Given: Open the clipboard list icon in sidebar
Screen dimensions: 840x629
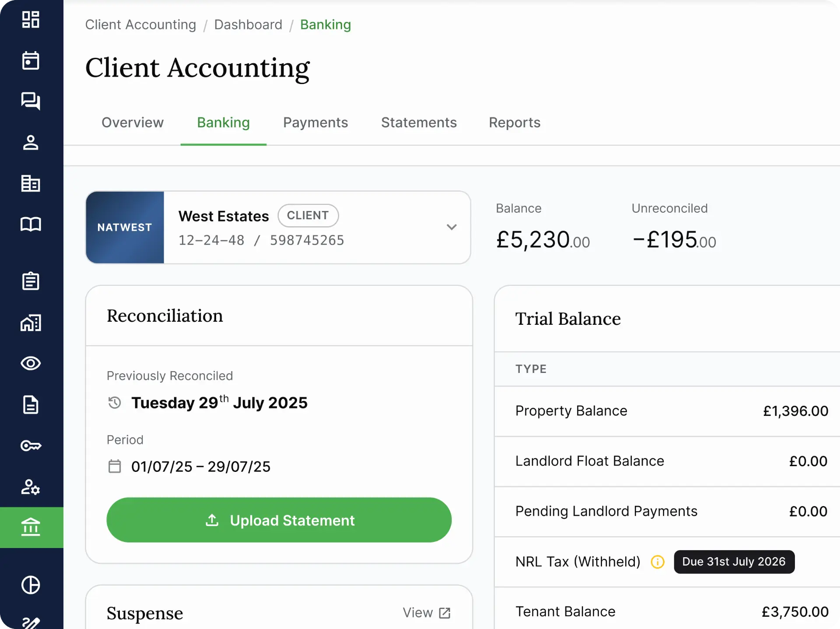Looking at the screenshot, I should click(x=31, y=281).
